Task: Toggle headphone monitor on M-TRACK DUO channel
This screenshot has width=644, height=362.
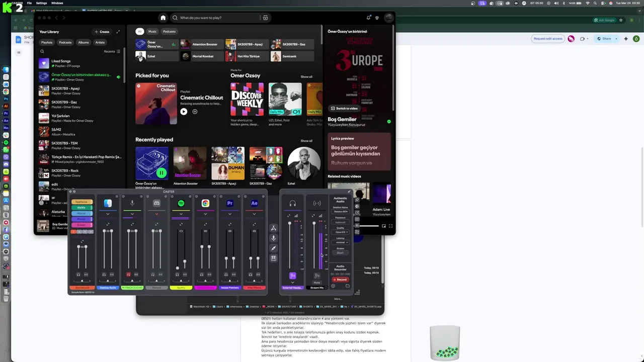Action: coord(128,275)
